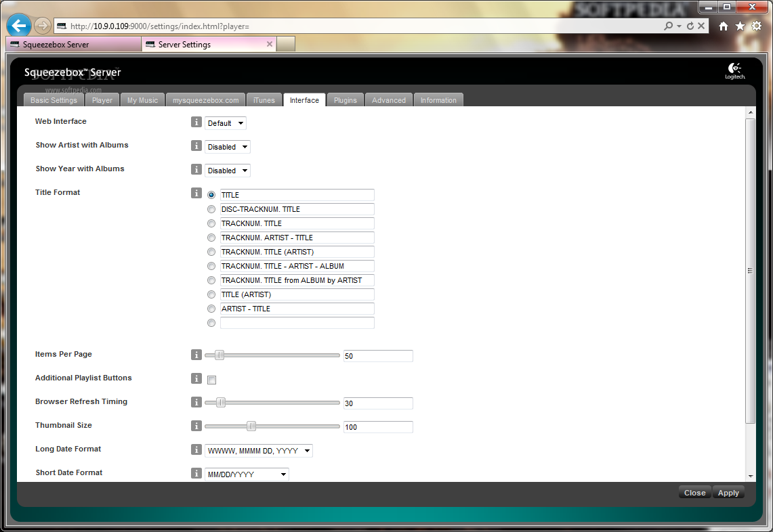Viewport: 773px width, 532px height.
Task: Click the Browser Refresh Timing slider handle
Action: pos(221,403)
